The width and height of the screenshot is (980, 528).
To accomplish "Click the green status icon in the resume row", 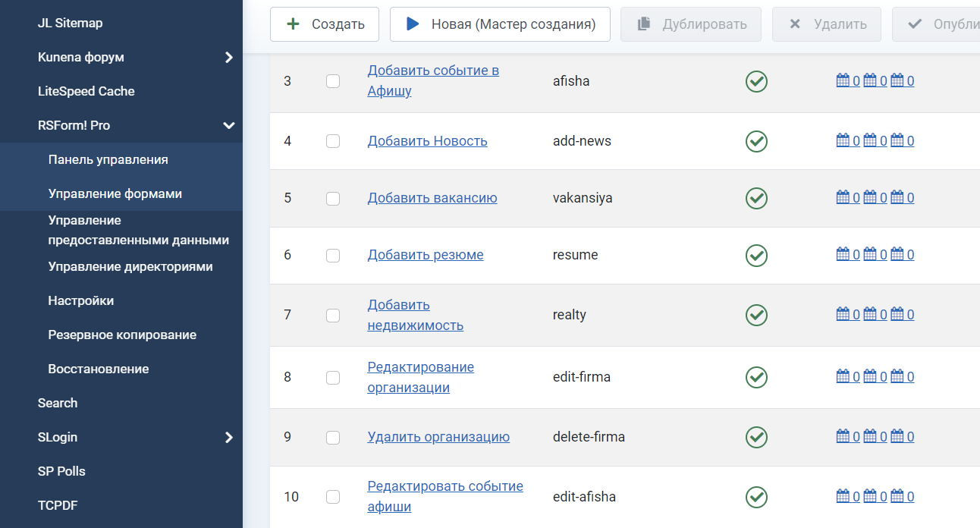I will [x=756, y=255].
